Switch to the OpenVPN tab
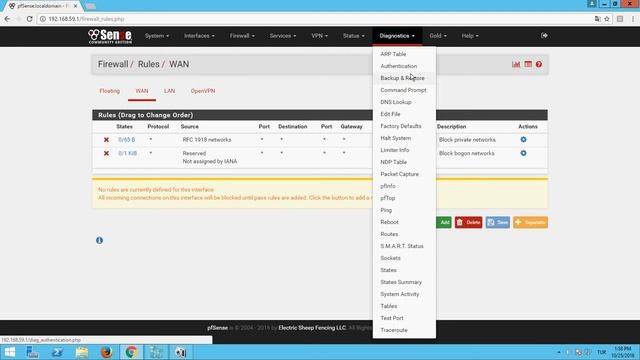This screenshot has height=360, width=640. [x=203, y=91]
